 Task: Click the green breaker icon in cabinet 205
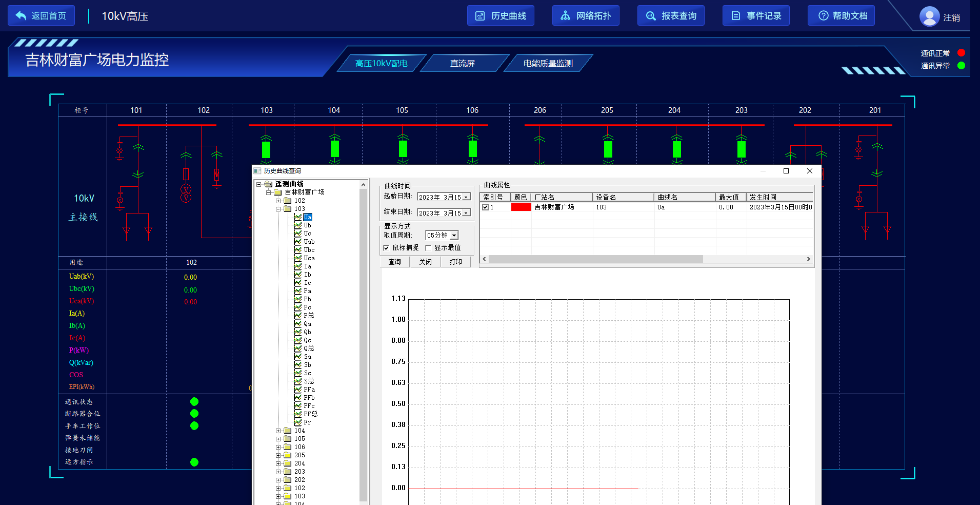pos(608,149)
